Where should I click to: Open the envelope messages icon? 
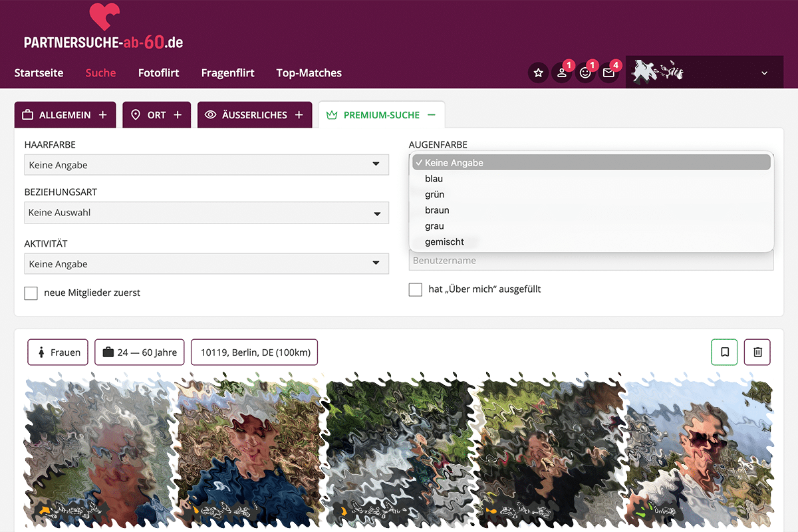click(608, 73)
